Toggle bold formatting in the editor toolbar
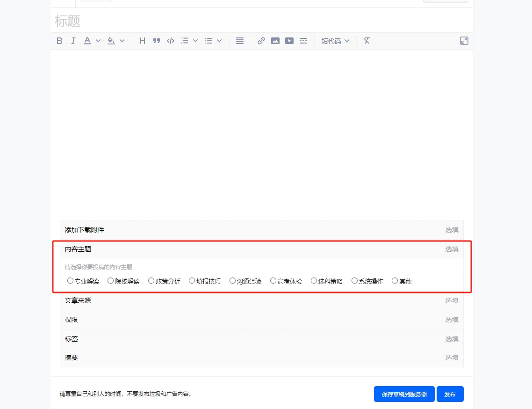Screen dimensions: 532x409 click(x=59, y=41)
